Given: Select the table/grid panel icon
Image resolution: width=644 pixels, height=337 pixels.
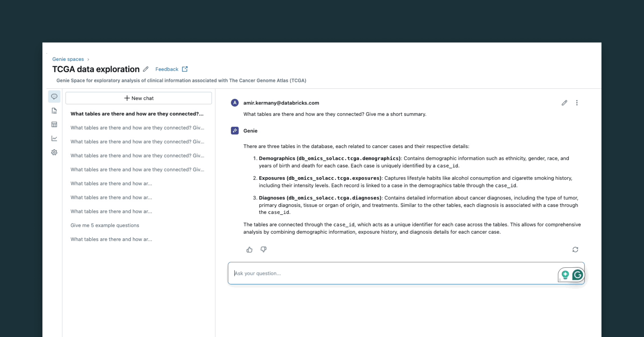Looking at the screenshot, I should [x=54, y=124].
